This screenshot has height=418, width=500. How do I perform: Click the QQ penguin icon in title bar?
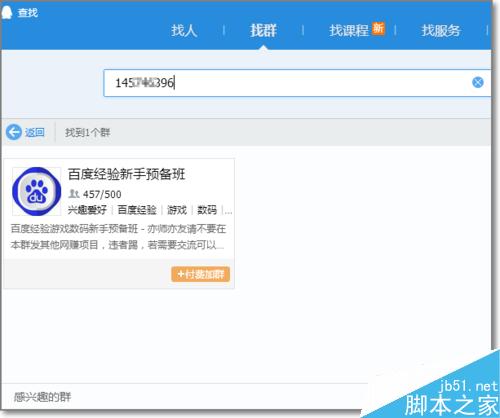[x=7, y=13]
